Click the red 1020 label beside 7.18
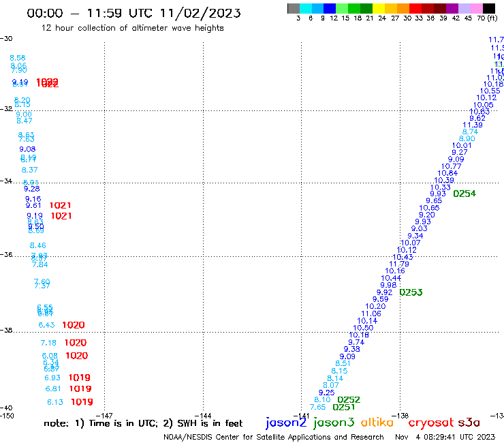Viewport: 504px width, 443px height. 76,343
